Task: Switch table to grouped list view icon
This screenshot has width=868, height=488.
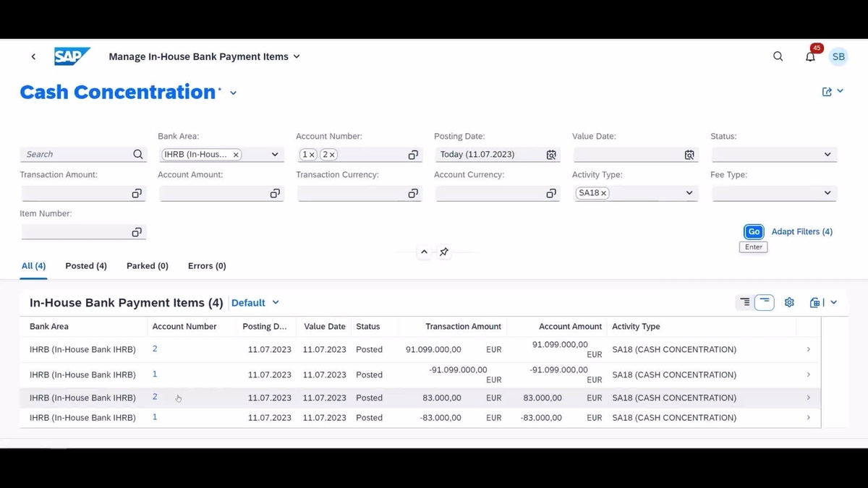Action: 744,302
